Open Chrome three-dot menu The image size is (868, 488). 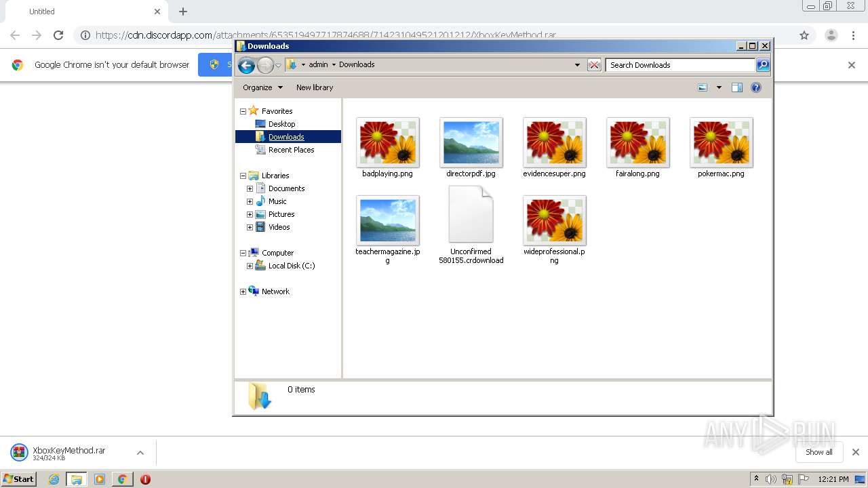pyautogui.click(x=854, y=35)
